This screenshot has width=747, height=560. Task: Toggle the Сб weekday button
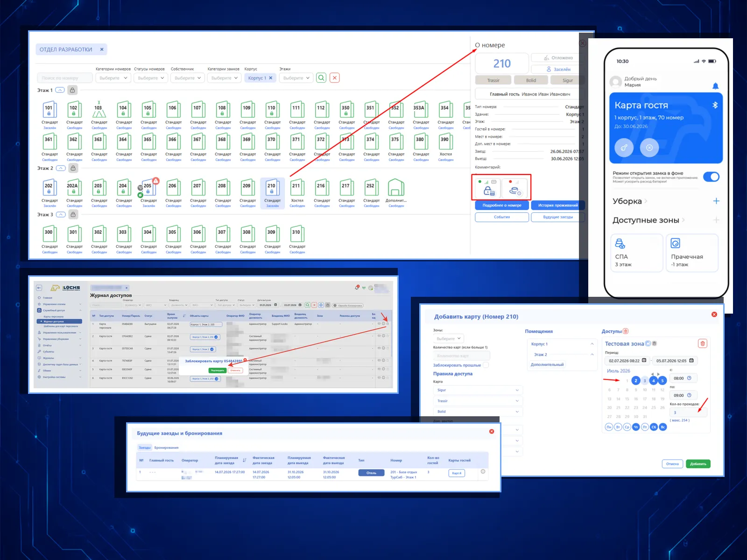(654, 427)
